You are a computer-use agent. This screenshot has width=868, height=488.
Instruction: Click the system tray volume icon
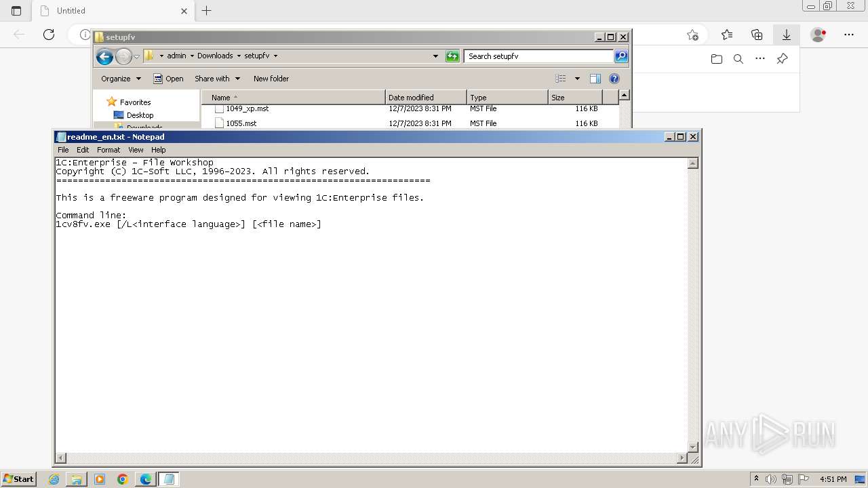tap(771, 479)
